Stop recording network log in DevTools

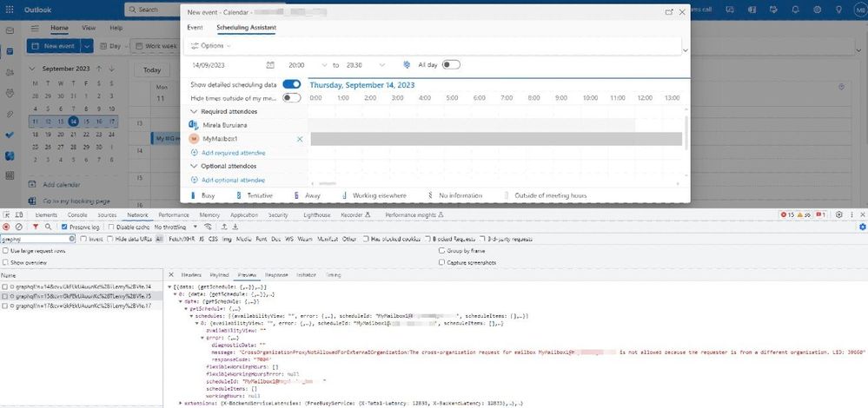click(7, 227)
